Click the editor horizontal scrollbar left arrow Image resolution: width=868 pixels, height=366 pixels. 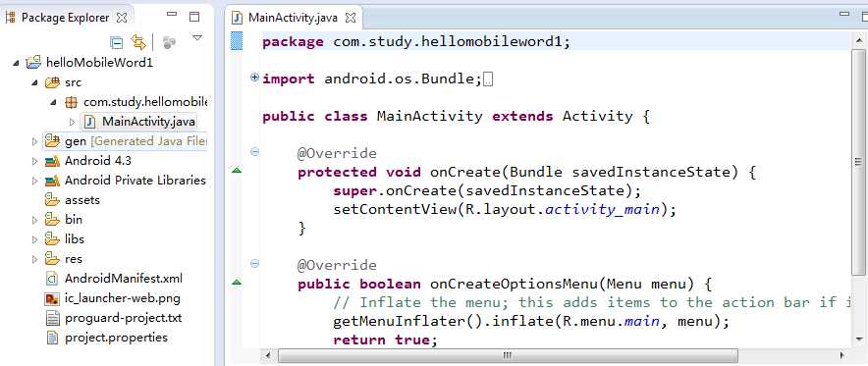pos(268,355)
